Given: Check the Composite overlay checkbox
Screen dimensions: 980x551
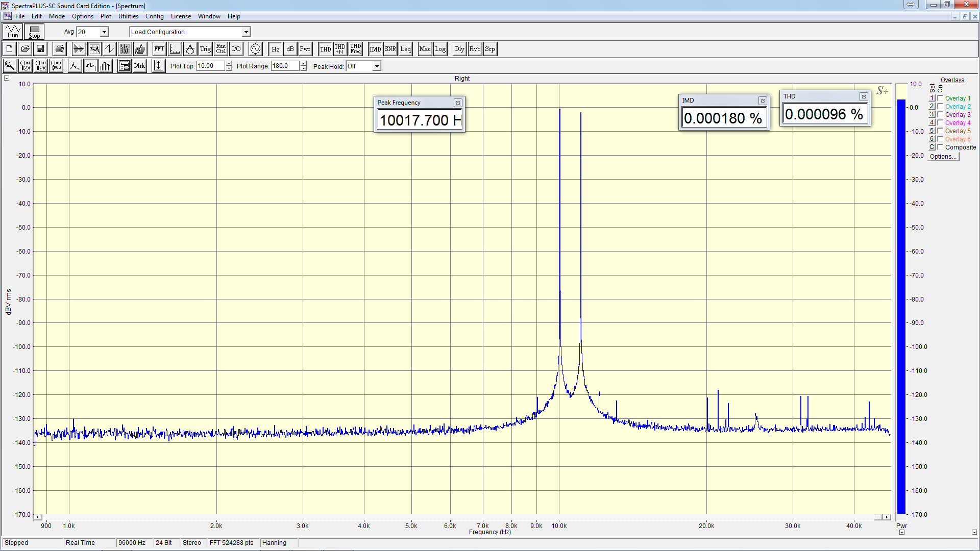Looking at the screenshot, I should [940, 147].
